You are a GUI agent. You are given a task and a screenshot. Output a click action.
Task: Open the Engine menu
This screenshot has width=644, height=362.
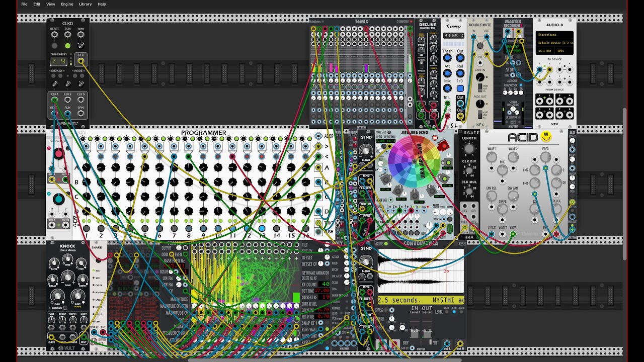pos(67,4)
